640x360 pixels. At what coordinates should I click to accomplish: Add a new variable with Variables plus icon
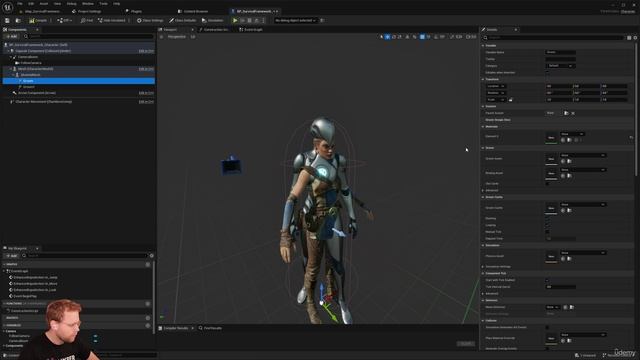148,325
